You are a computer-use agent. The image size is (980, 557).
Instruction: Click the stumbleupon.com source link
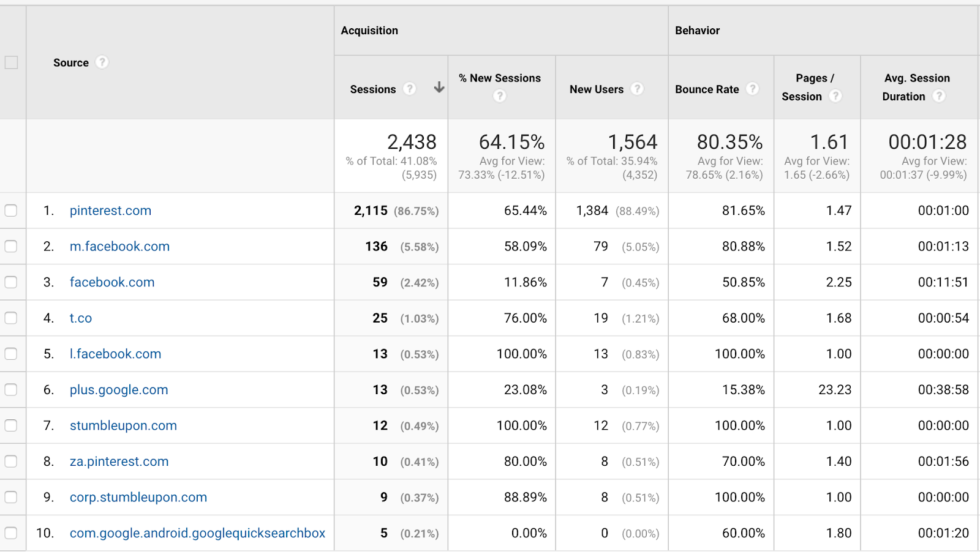[123, 425]
